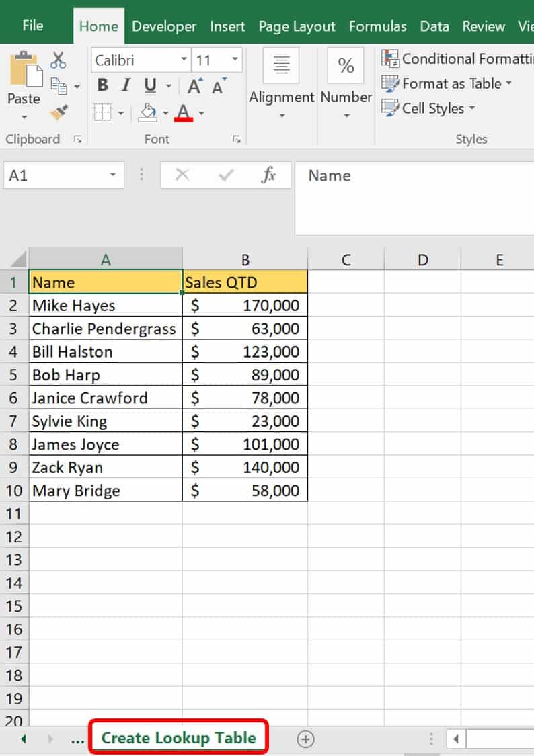This screenshot has width=534, height=756.
Task: Apply the Fill Color paint bucket
Action: click(x=147, y=112)
